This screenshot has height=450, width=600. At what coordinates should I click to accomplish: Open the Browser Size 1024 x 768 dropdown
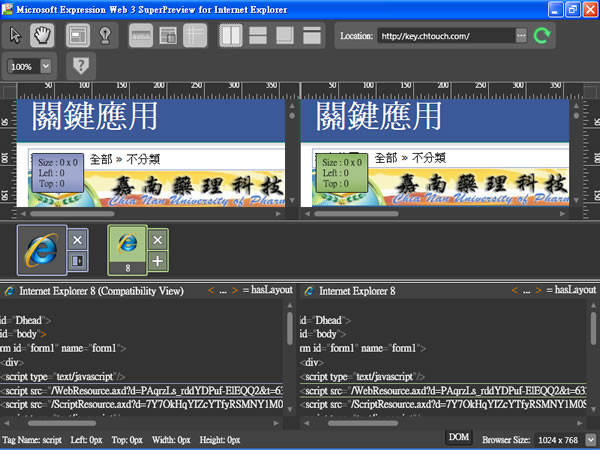(590, 439)
